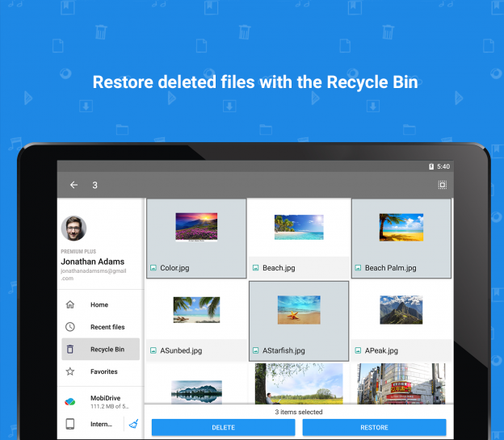Click the meadow with tree photo
The width and height of the screenshot is (504, 440).
299,383
